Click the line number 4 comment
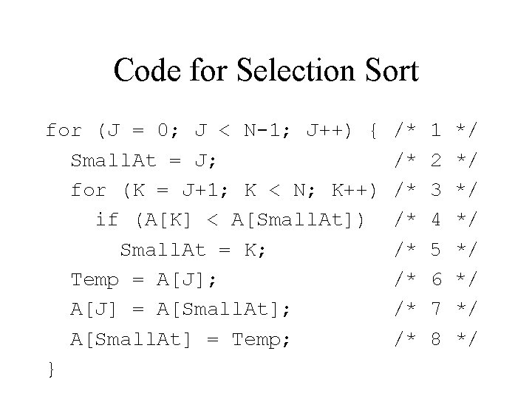 (436, 219)
